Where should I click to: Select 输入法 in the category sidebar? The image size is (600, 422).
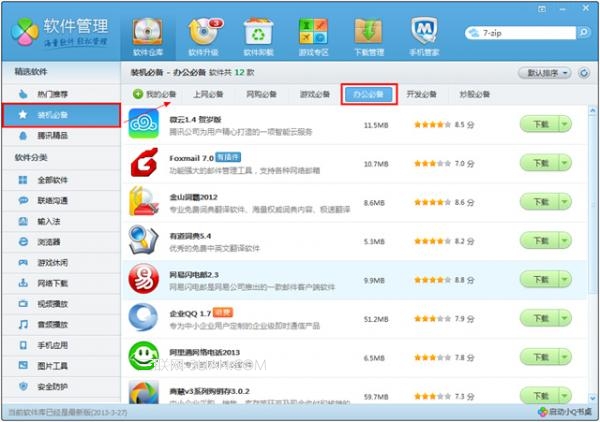pos(48,221)
